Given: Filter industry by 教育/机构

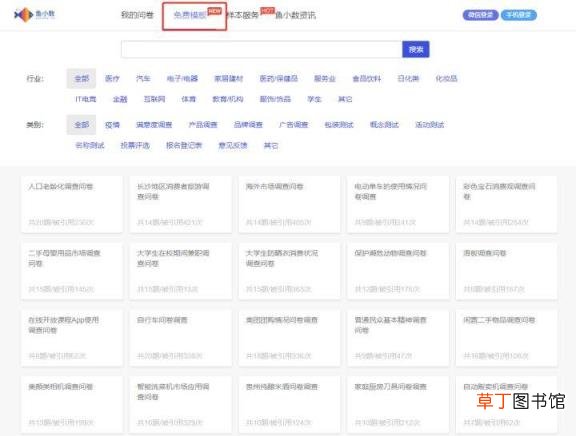Looking at the screenshot, I should click(x=228, y=99).
